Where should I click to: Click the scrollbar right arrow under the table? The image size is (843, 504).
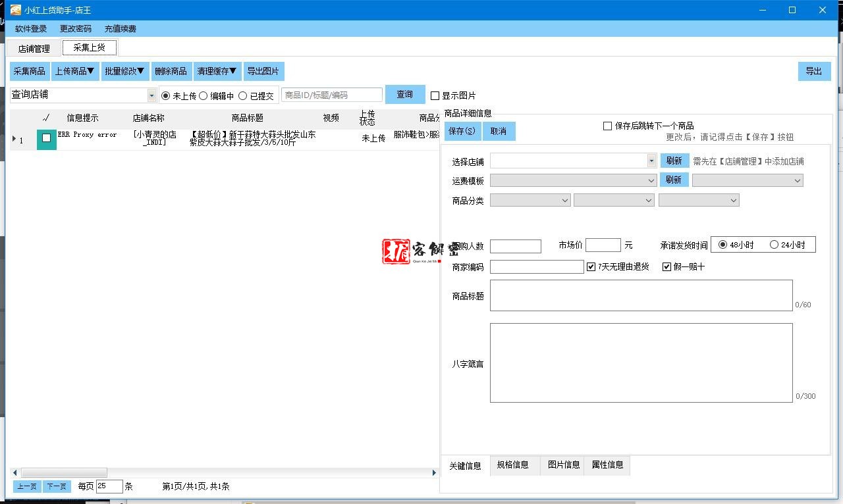434,472
